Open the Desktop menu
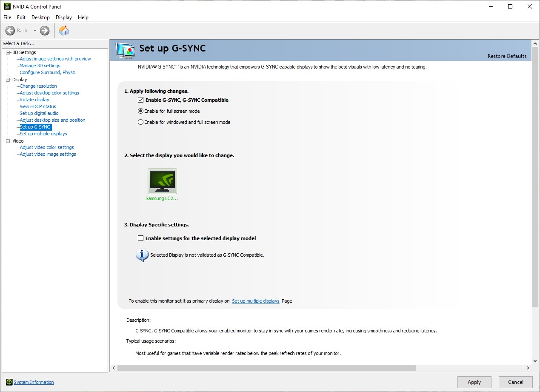 [40, 17]
